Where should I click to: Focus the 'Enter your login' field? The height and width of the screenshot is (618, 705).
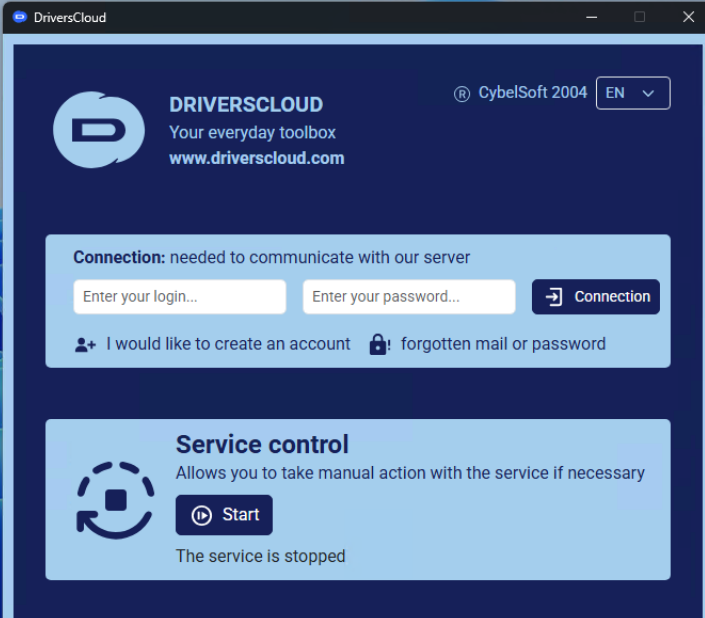(x=180, y=297)
